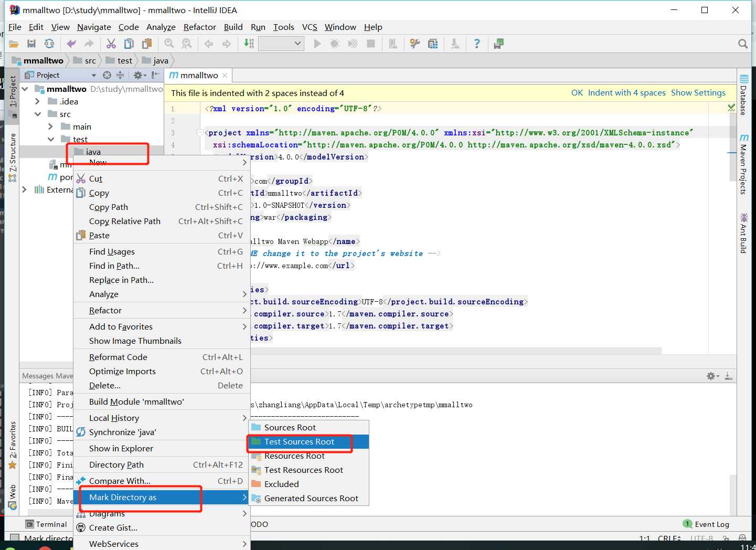Click the green Run triangle icon

click(x=317, y=44)
